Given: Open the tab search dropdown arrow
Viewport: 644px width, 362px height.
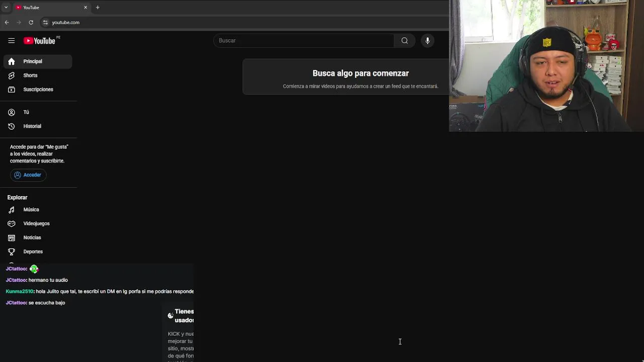Looking at the screenshot, I should pyautogui.click(x=6, y=8).
